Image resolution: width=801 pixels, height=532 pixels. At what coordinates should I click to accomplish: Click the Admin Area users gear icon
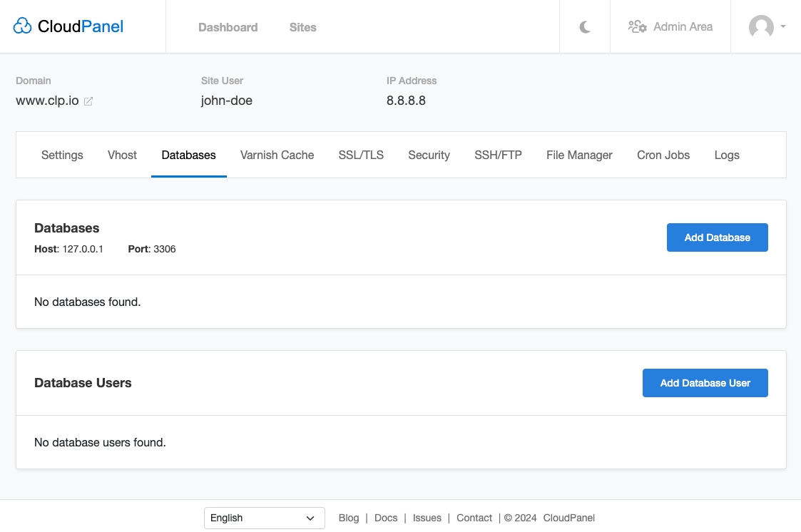click(637, 26)
